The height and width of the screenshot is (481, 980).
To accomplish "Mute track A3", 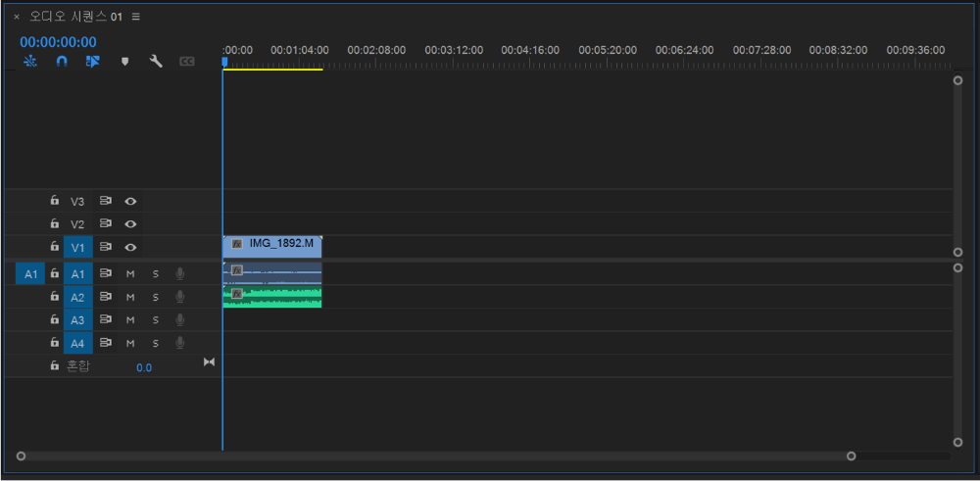I will pyautogui.click(x=130, y=319).
